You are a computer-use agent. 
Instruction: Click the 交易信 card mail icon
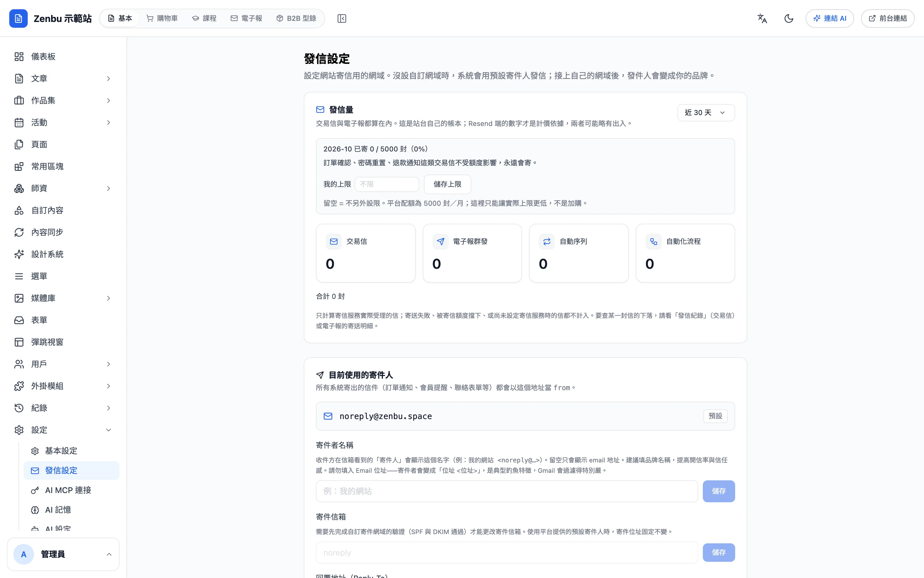pos(334,242)
